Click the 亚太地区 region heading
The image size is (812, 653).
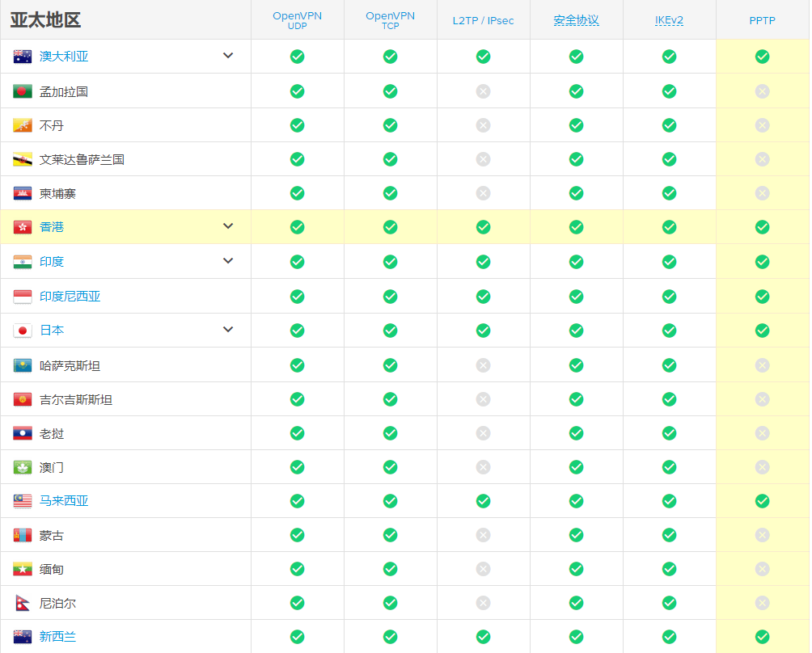45,19
